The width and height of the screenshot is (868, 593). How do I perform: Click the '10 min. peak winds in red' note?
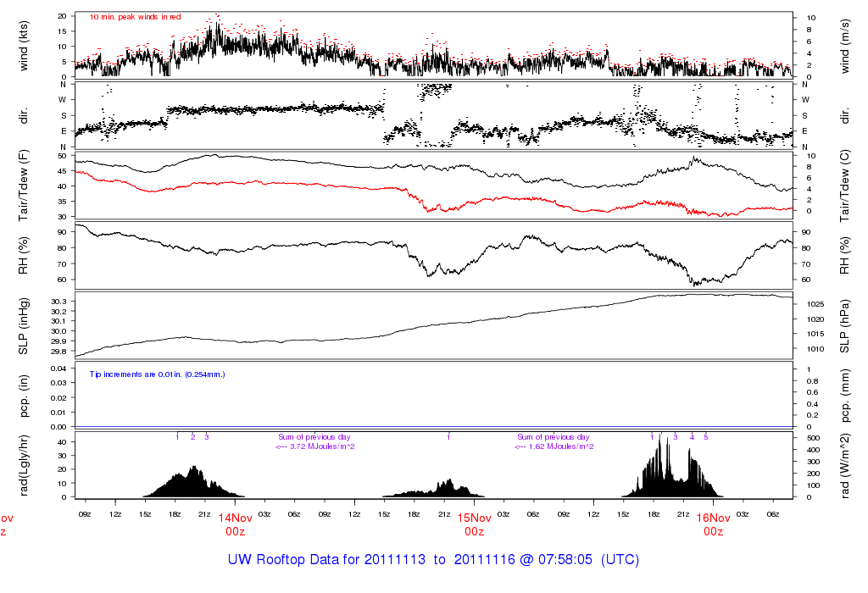tap(136, 17)
